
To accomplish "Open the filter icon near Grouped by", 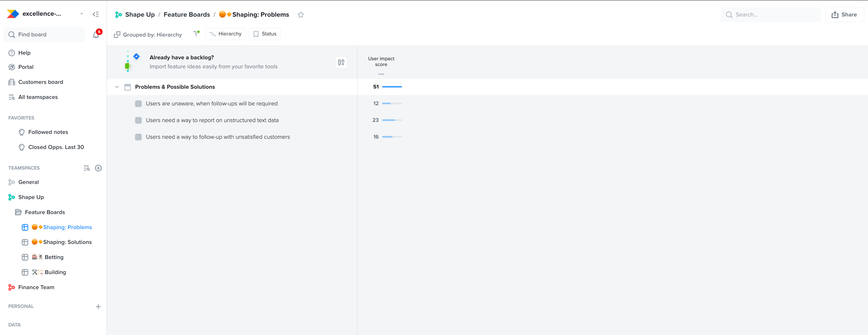I will (196, 34).
